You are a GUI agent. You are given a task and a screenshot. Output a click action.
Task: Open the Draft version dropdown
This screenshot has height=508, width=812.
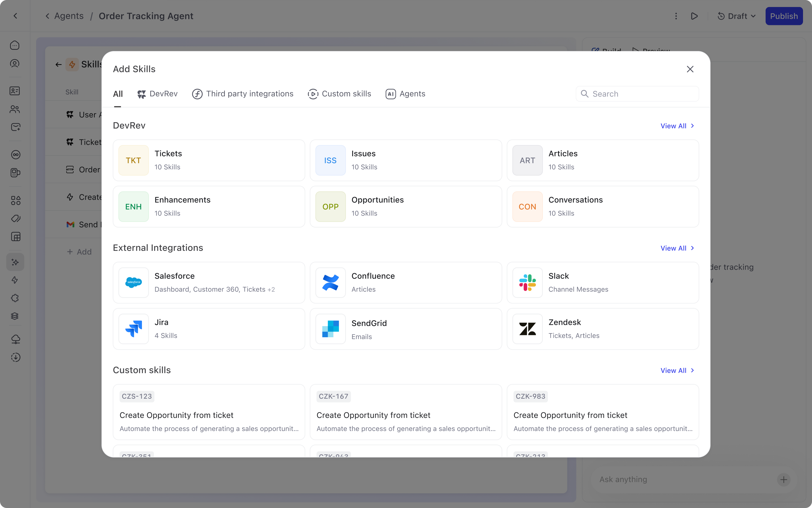737,16
